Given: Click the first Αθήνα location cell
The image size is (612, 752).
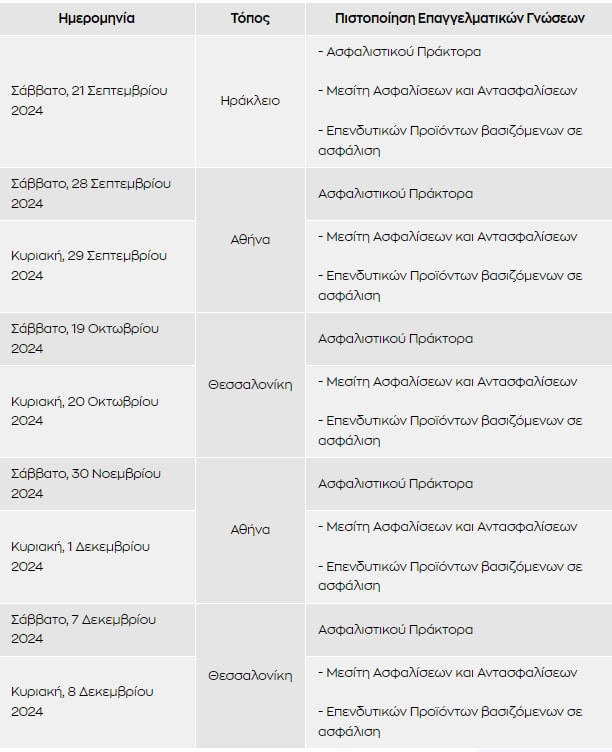Looking at the screenshot, I should click(x=250, y=240).
